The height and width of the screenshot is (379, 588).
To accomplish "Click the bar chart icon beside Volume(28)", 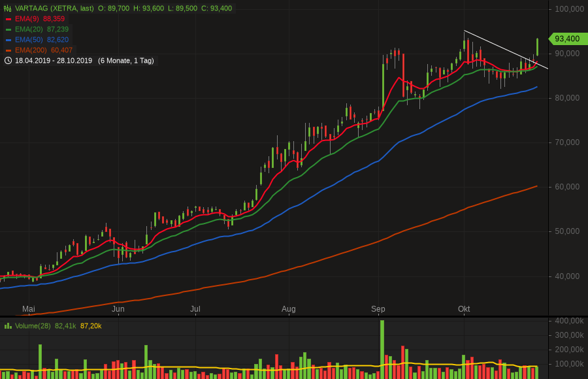I will point(8,325).
